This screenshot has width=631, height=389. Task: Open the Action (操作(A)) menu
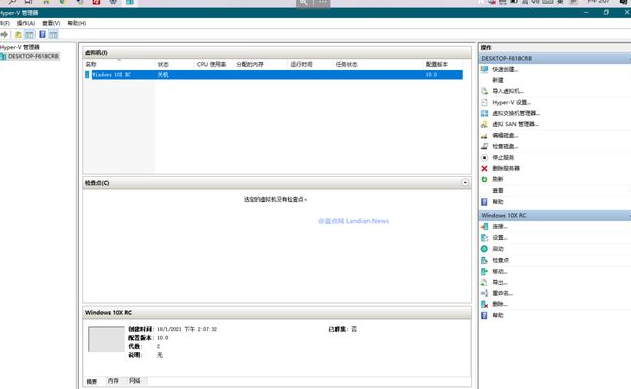click(26, 23)
